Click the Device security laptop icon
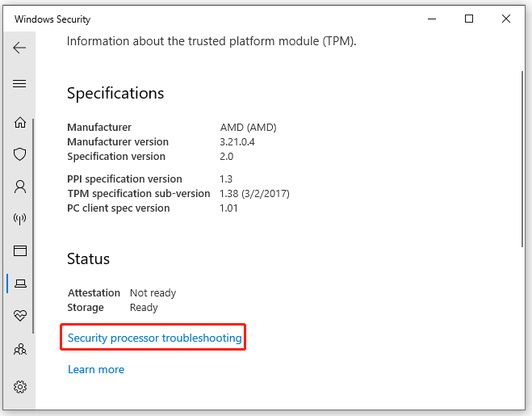Viewport: 532px width, 416px height. (20, 284)
